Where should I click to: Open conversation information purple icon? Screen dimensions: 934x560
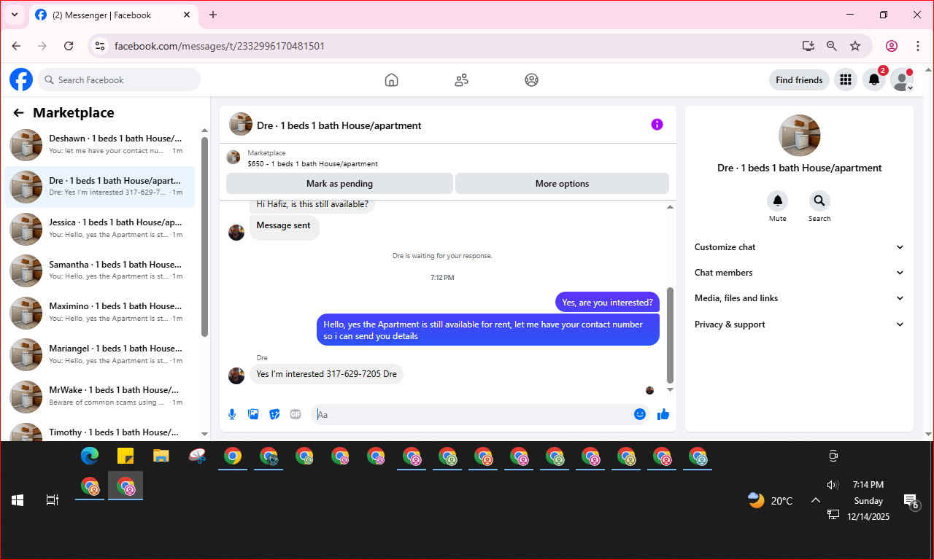pos(657,125)
